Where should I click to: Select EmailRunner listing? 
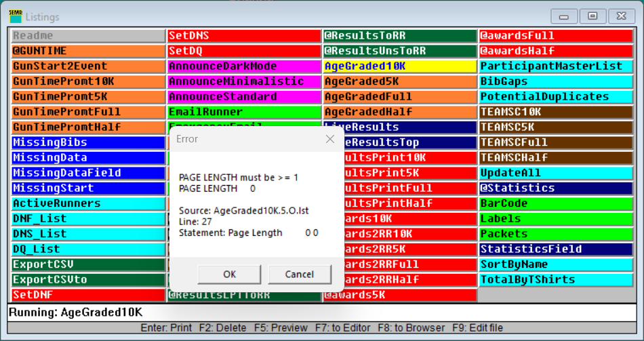coord(244,112)
